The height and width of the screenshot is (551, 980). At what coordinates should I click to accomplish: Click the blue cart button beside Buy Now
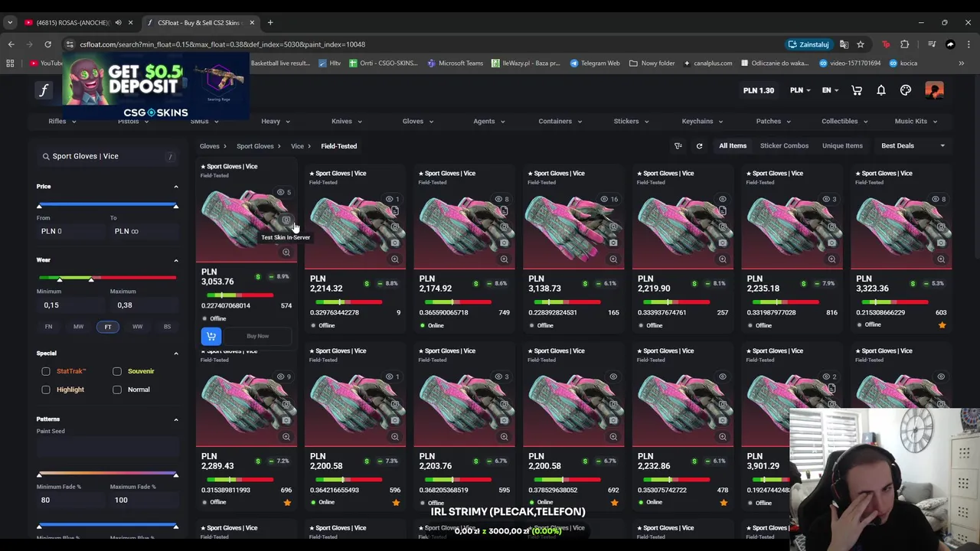[211, 336]
